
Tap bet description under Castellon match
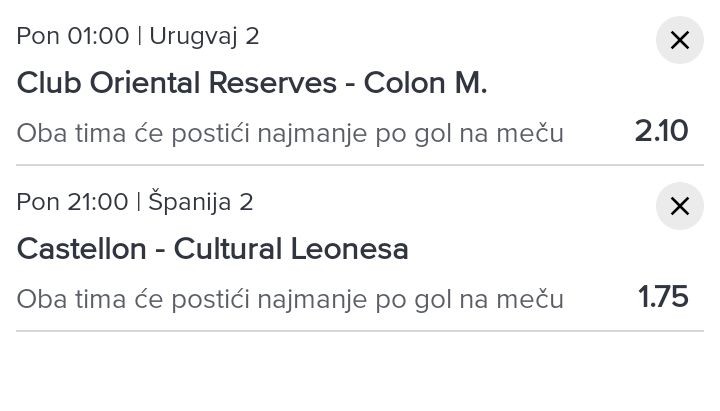pyautogui.click(x=290, y=299)
